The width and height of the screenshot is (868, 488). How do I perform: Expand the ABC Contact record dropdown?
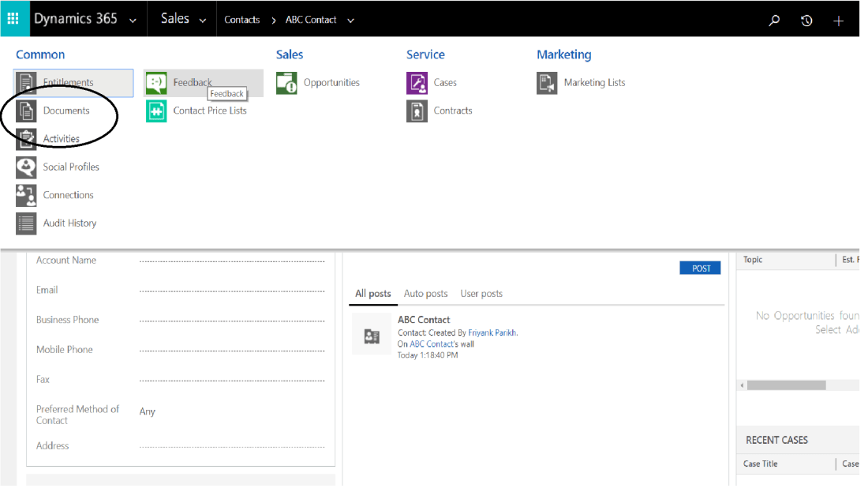point(350,21)
